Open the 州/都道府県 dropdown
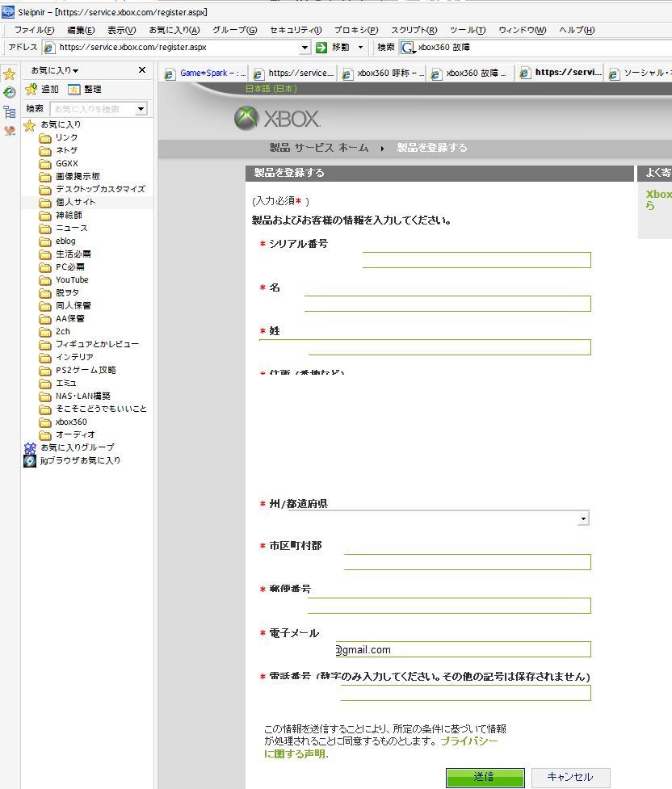Image resolution: width=672 pixels, height=789 pixels. point(583,518)
